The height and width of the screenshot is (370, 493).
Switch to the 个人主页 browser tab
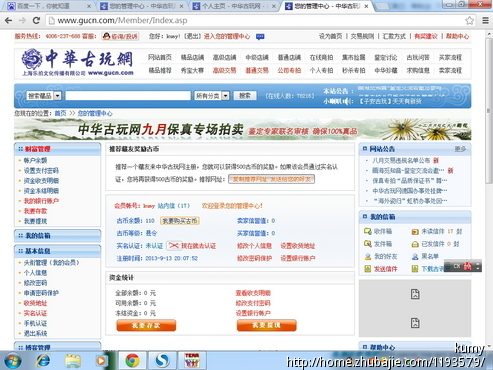point(234,6)
